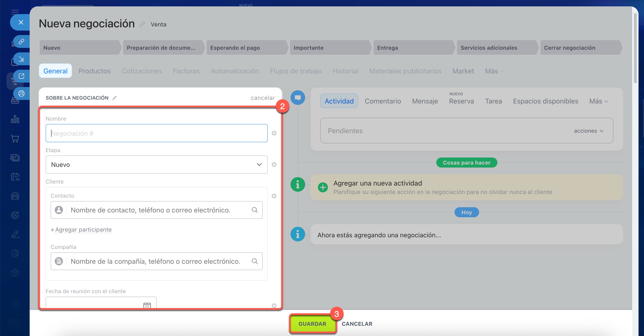Click the Venta pipeline selector
This screenshot has width=644, height=336.
tap(158, 24)
